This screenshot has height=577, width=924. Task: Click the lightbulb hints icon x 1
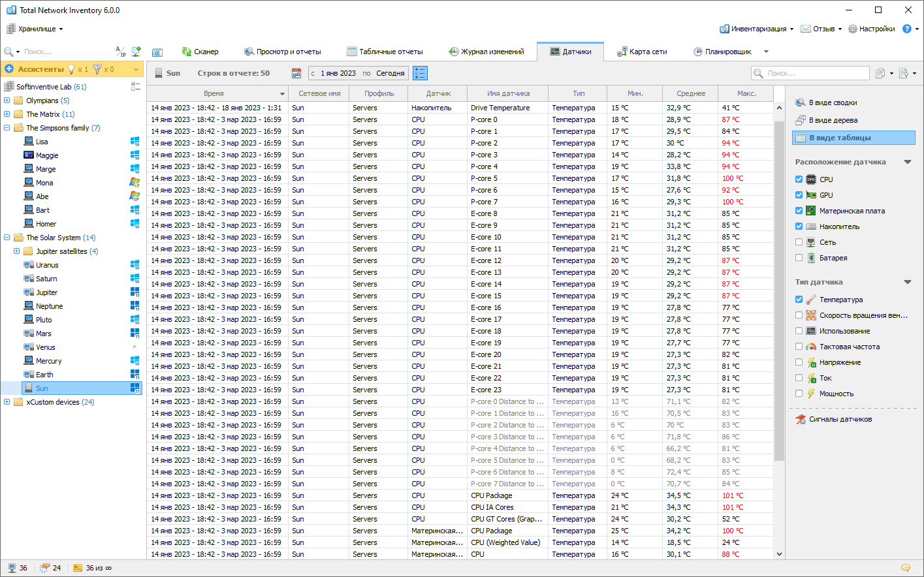pyautogui.click(x=71, y=69)
